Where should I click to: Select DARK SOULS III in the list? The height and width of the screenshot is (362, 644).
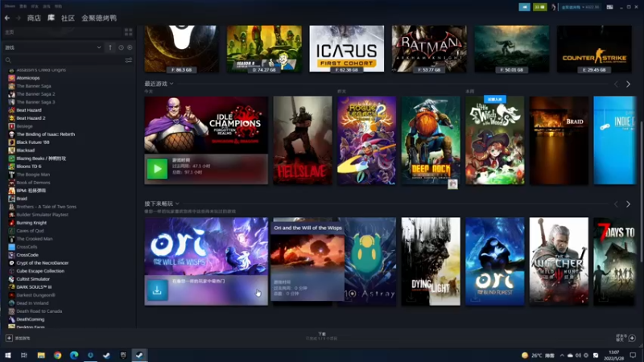[34, 287]
